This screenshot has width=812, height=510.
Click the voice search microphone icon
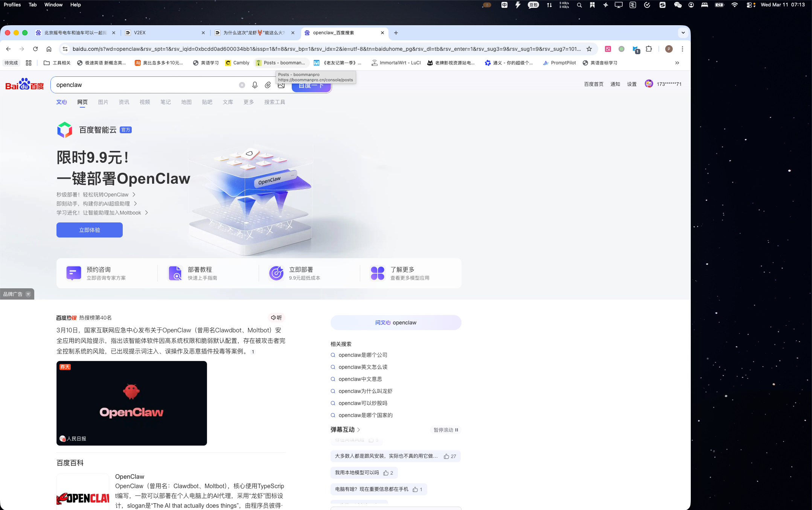(x=255, y=85)
